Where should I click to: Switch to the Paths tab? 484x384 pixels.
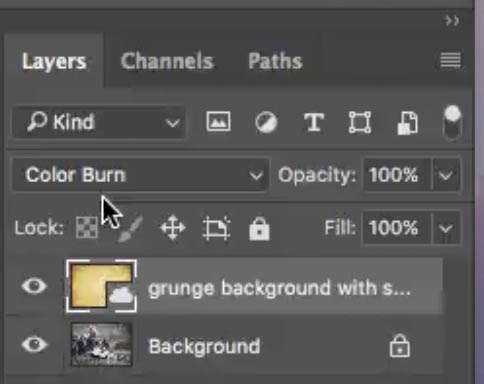pyautogui.click(x=275, y=61)
